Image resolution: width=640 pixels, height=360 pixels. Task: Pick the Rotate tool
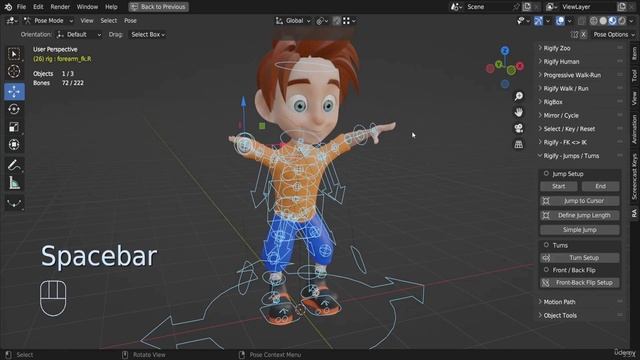pos(14,109)
